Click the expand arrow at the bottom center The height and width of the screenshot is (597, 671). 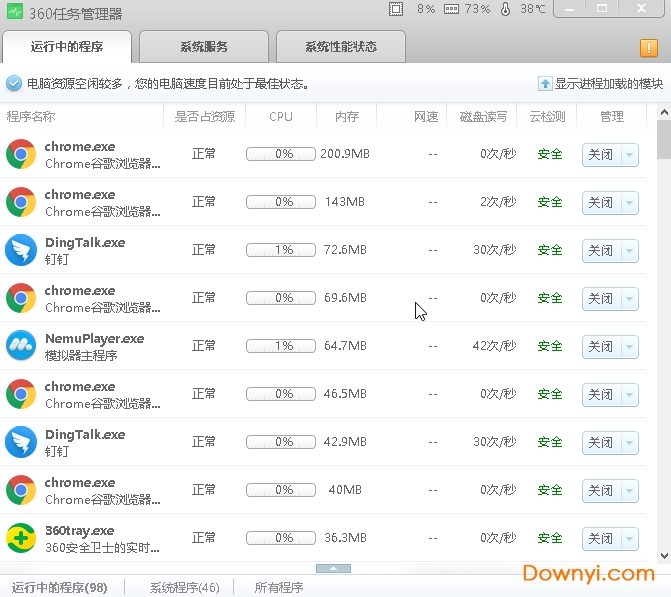(333, 568)
